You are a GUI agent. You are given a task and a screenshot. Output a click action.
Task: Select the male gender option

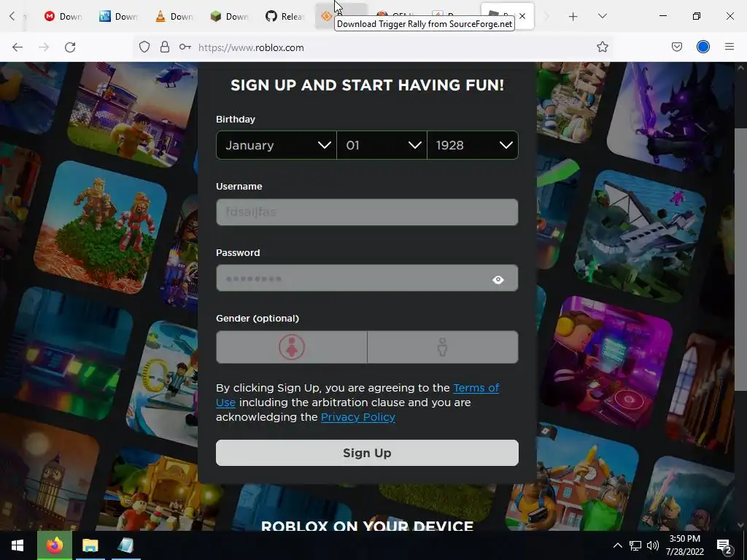tap(443, 347)
